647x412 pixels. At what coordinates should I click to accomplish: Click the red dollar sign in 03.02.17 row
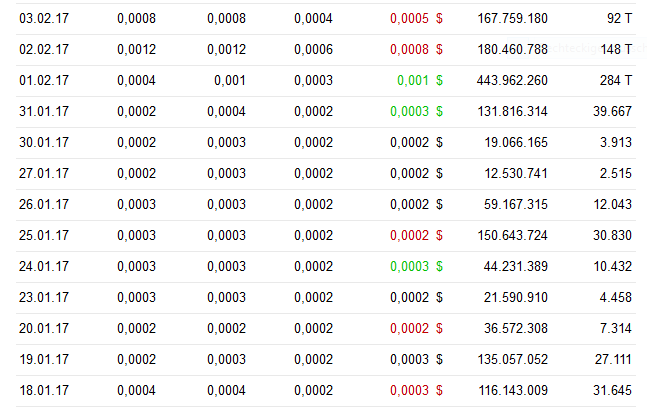[x=439, y=18]
